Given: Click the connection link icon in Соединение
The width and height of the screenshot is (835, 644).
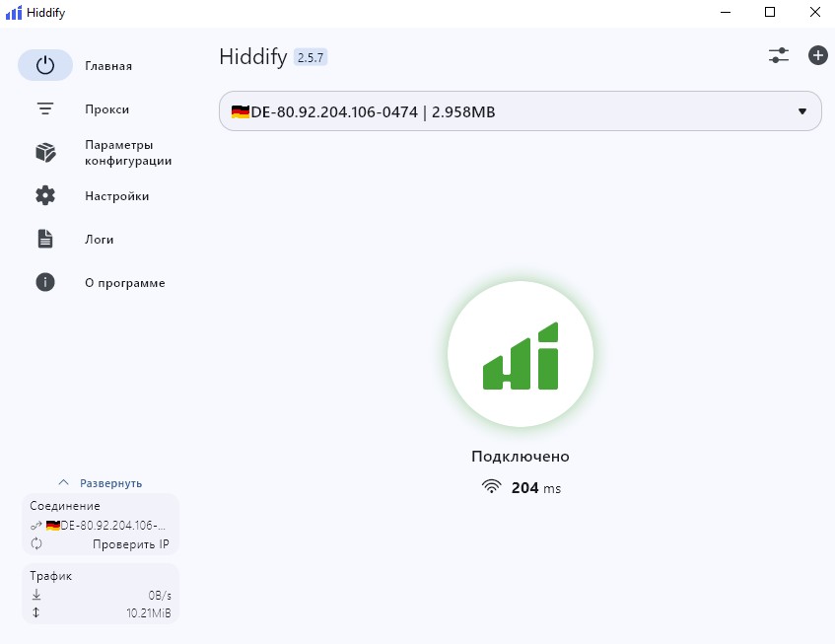Looking at the screenshot, I should [36, 526].
